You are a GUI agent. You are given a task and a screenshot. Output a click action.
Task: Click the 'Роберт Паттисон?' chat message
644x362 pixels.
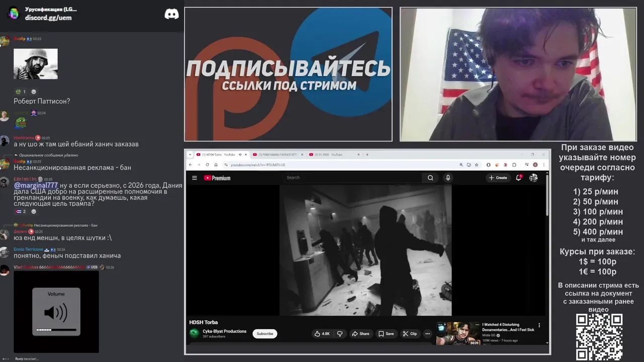tap(42, 101)
